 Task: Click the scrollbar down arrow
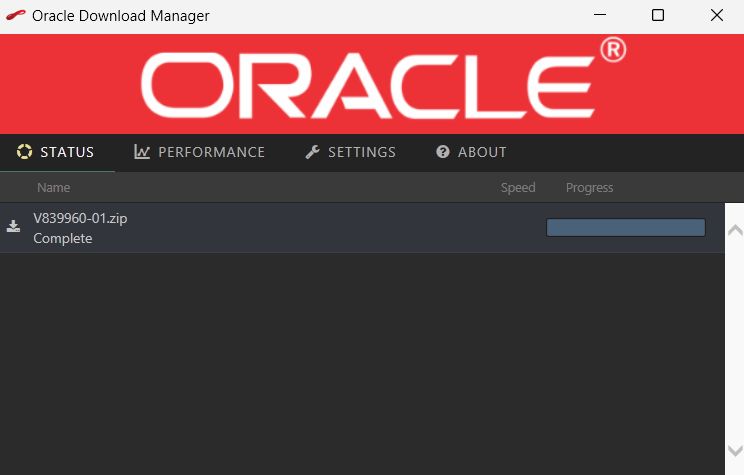(735, 450)
